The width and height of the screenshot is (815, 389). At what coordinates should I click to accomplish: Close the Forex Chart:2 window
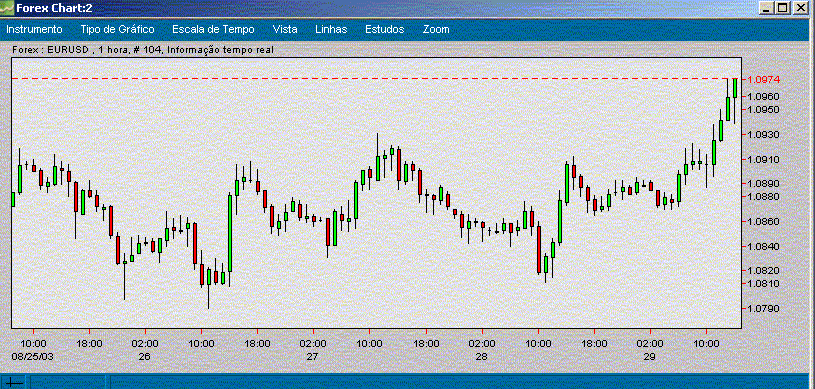point(800,8)
